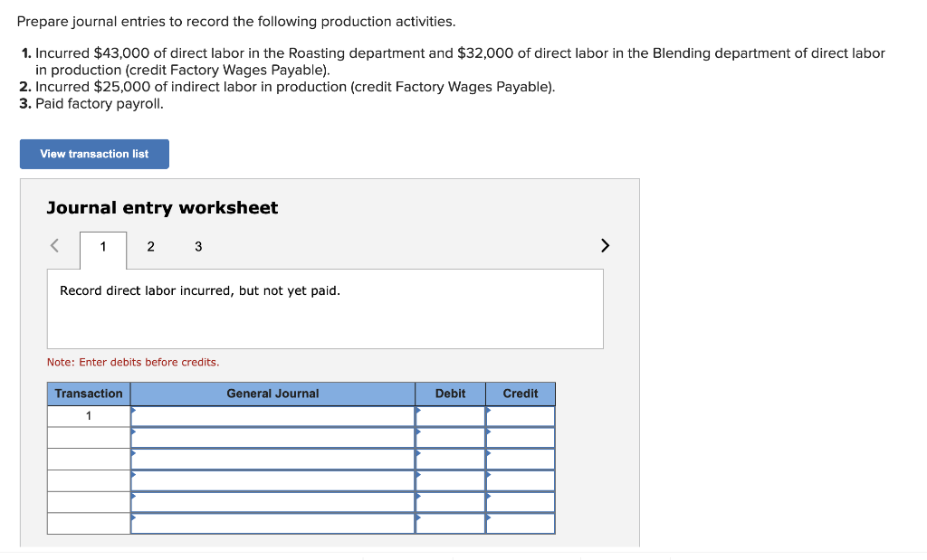Click the View transaction list button
Viewport: 927px width, 560px height.
click(x=93, y=154)
